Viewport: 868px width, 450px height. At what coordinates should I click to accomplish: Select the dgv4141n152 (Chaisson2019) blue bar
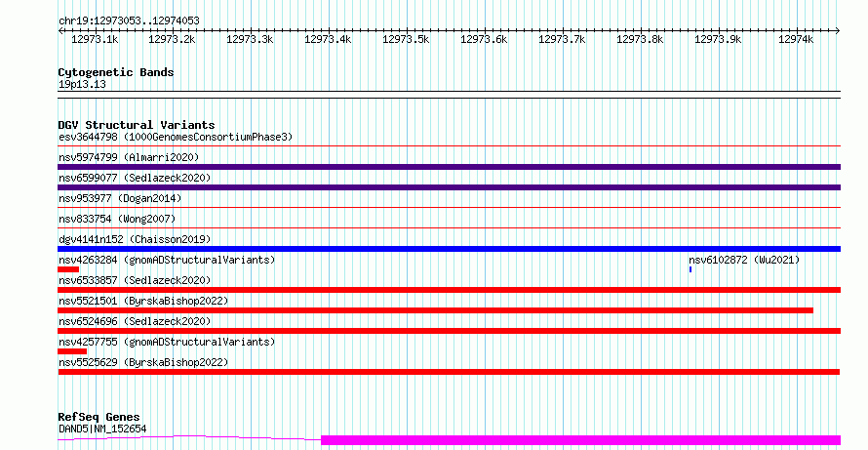point(449,249)
